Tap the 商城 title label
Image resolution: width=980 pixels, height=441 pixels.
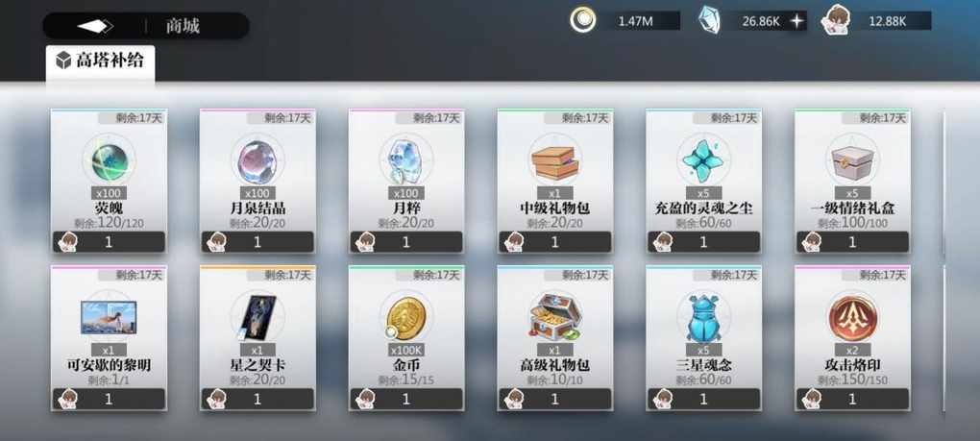click(x=183, y=26)
